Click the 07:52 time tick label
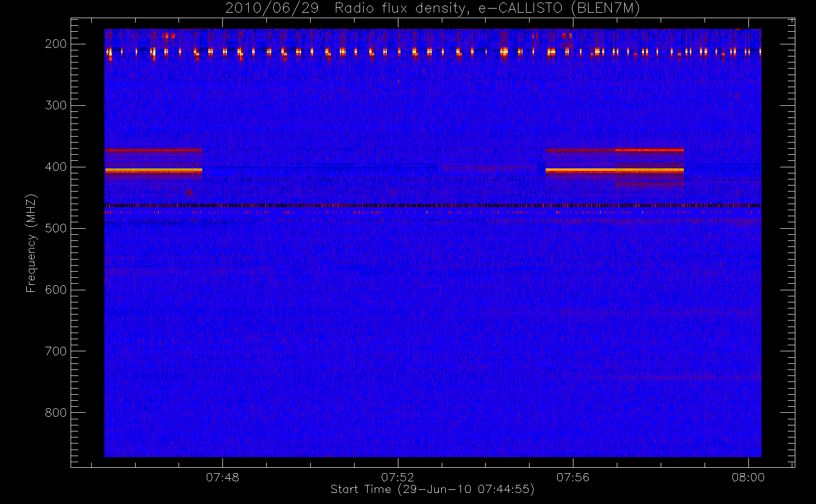This screenshot has height=504, width=816. (x=398, y=477)
